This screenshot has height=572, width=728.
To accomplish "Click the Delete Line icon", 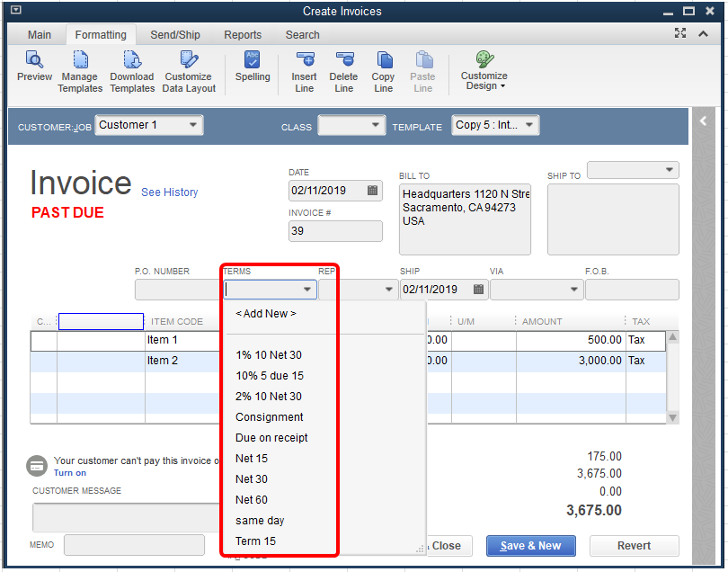I will [x=343, y=70].
